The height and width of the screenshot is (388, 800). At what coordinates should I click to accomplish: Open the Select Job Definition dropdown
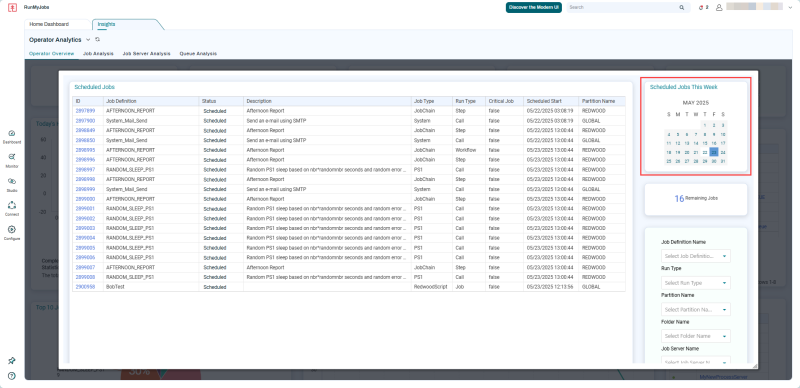tap(695, 256)
